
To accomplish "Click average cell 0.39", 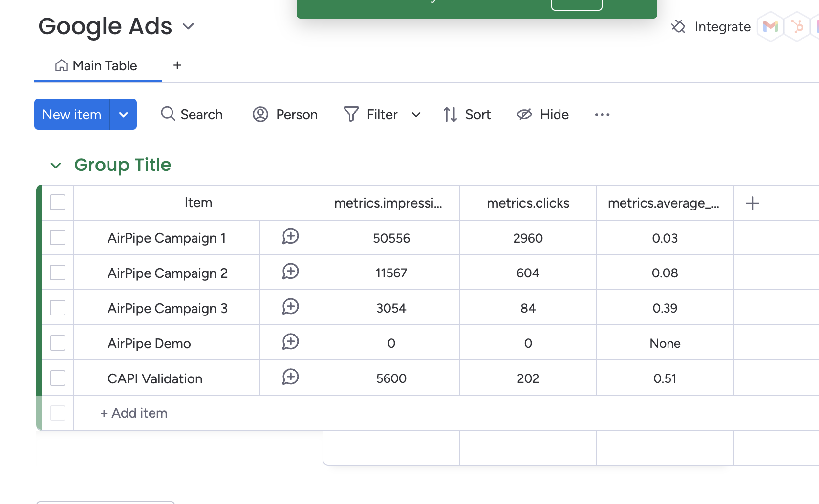I will (x=665, y=308).
